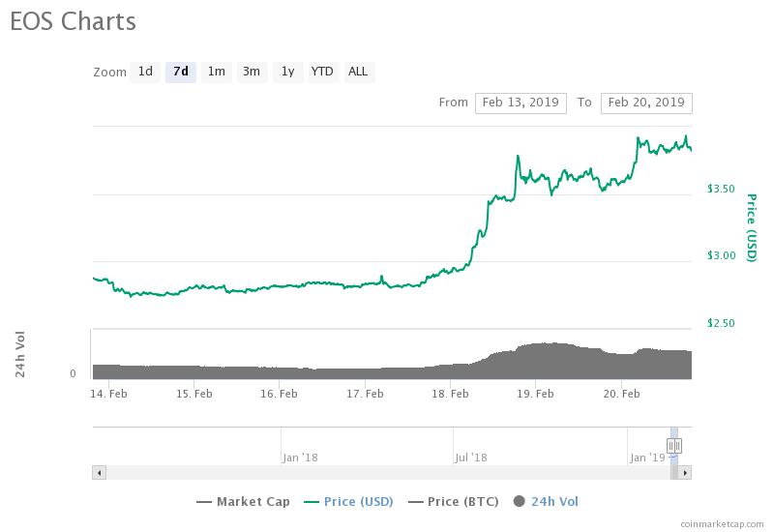Screen dimensions: 774x532
Task: Select the 7d zoom range
Action: [181, 72]
